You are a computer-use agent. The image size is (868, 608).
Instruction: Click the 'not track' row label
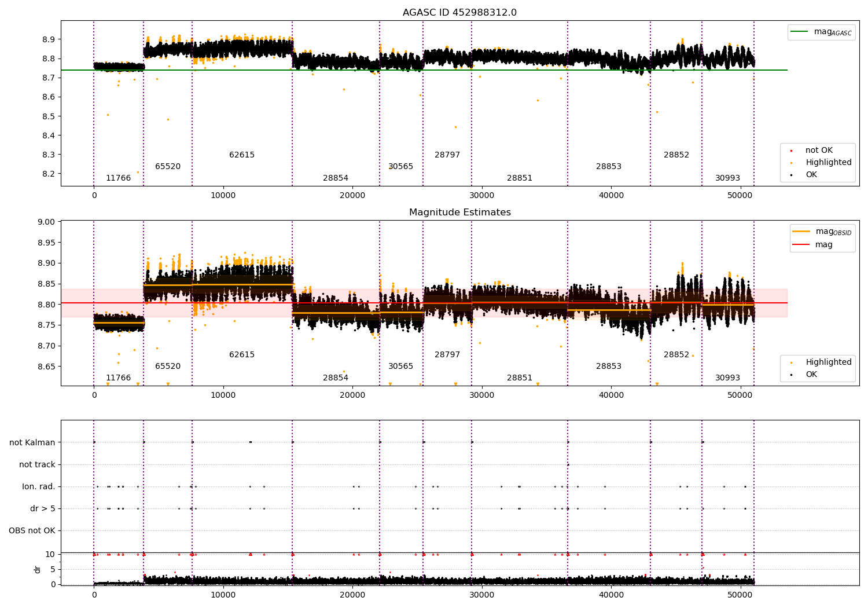(37, 465)
